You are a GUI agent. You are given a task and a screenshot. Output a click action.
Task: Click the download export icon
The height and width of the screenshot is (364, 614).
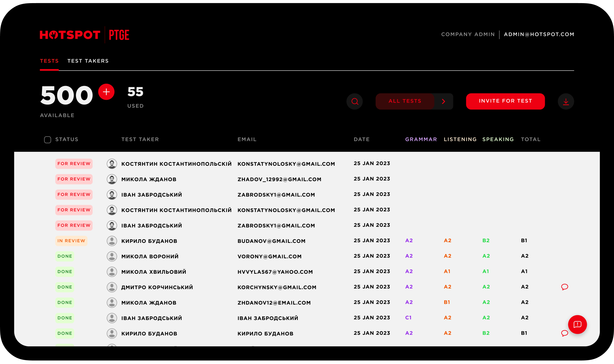[x=566, y=101]
